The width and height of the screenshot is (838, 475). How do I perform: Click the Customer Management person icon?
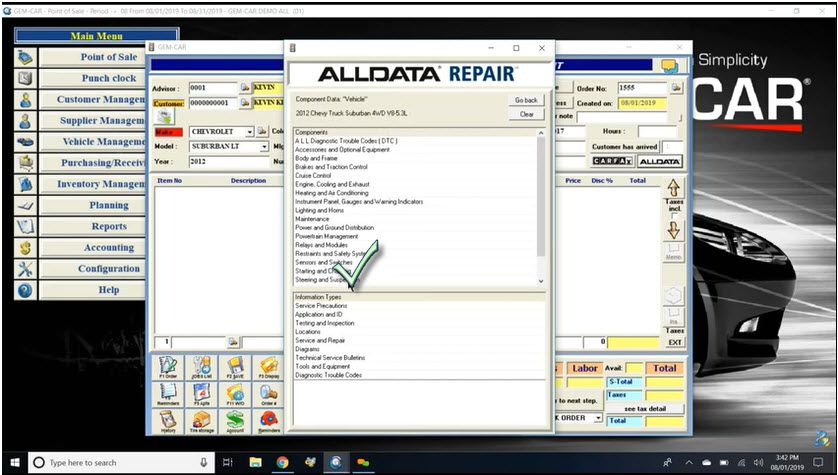[x=25, y=100]
